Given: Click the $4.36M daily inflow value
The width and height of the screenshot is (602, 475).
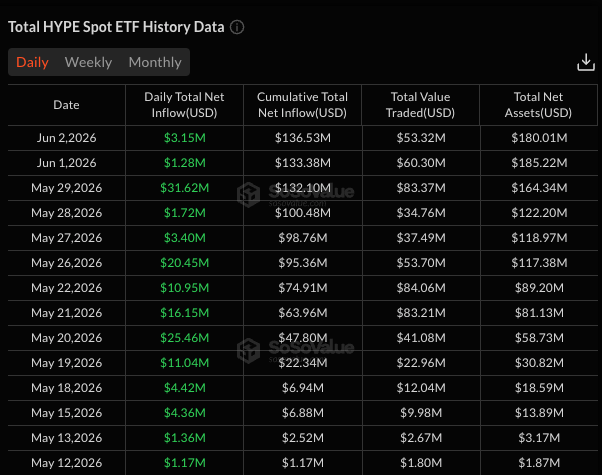Looking at the screenshot, I should tap(185, 413).
